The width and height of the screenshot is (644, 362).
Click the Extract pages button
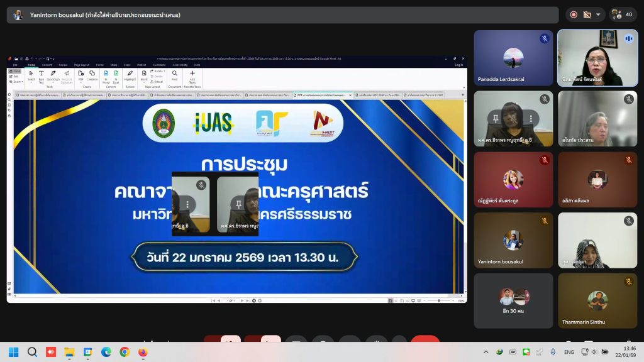pos(158,82)
